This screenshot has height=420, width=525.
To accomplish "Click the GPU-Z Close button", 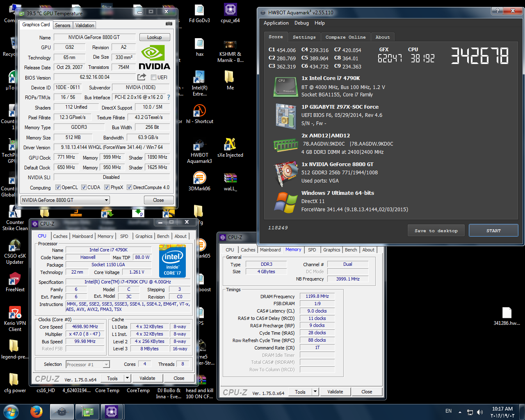I will click(x=158, y=200).
